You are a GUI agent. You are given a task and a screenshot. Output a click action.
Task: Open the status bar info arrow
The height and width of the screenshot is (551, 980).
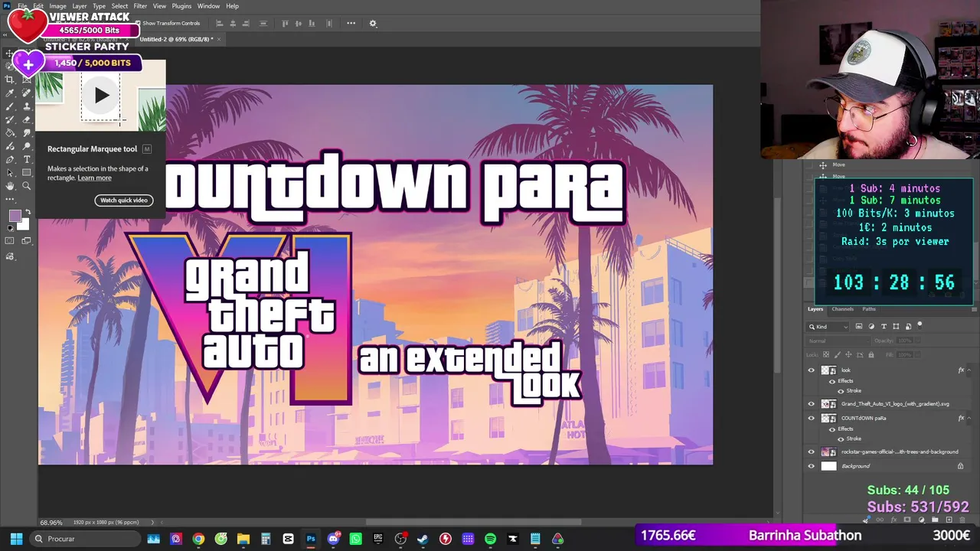click(152, 523)
